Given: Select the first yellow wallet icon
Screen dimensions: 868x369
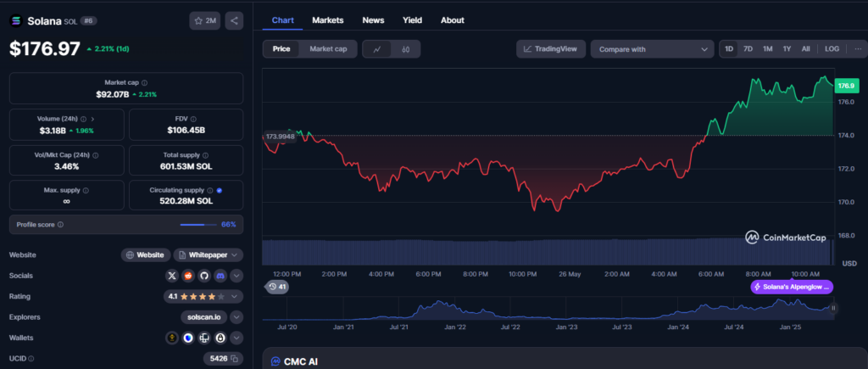Looking at the screenshot, I should coord(172,338).
